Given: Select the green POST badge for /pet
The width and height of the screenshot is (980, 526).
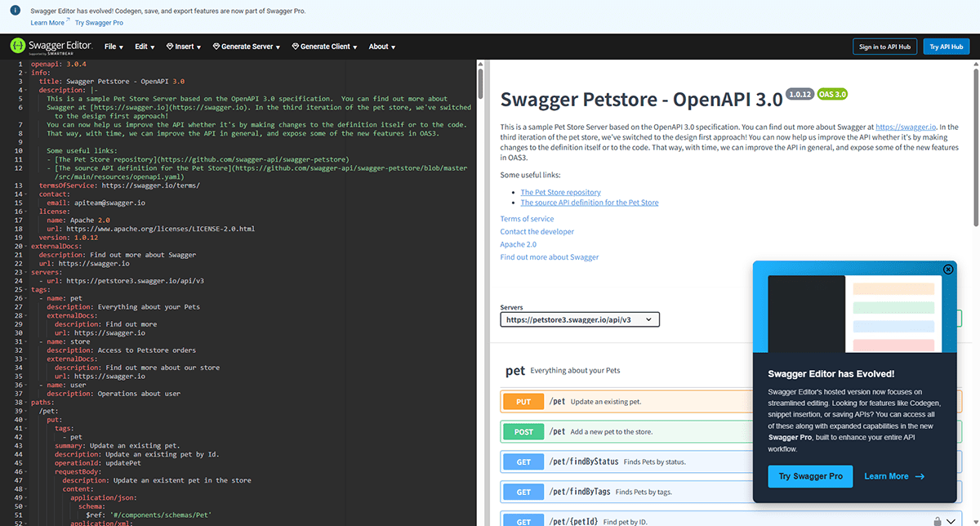Looking at the screenshot, I should pyautogui.click(x=523, y=431).
